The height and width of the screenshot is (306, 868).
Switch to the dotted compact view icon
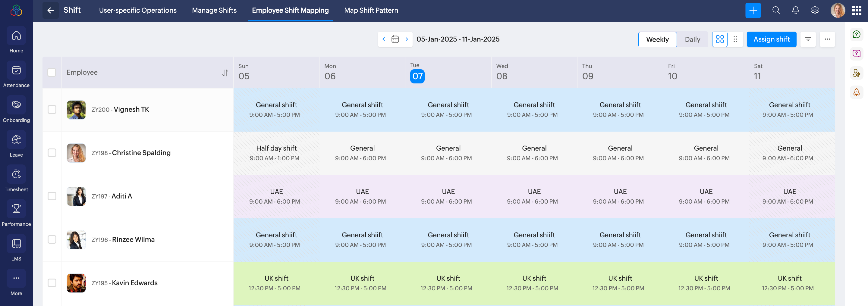click(735, 39)
